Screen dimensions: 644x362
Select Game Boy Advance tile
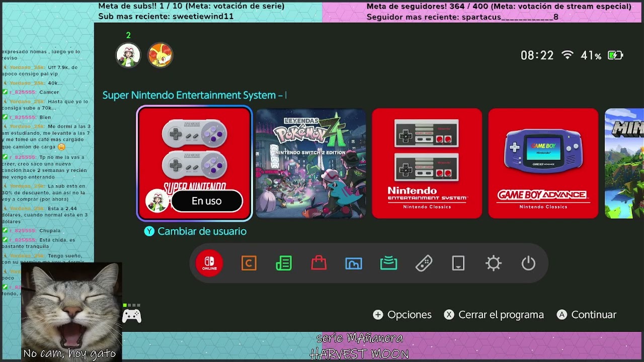543,163
